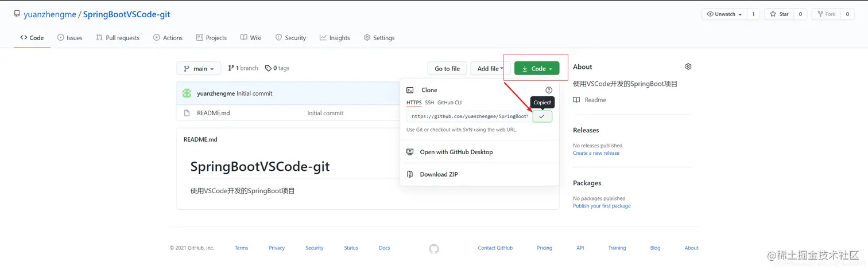868x270 pixels.
Task: Open the watchers count badge
Action: tap(753, 14)
